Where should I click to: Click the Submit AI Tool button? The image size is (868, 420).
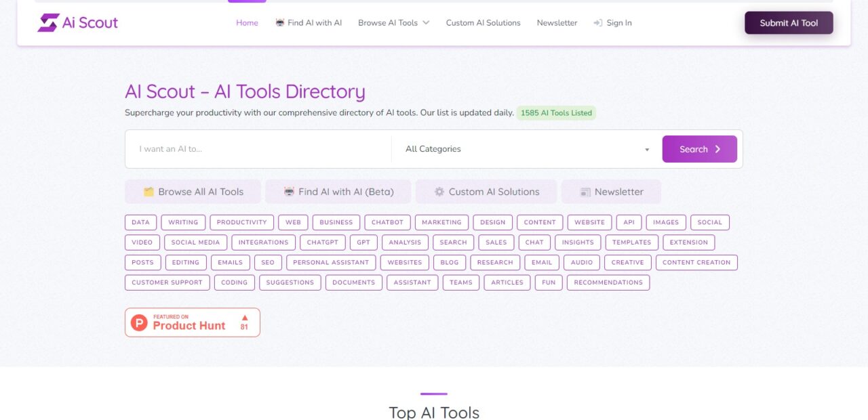(x=789, y=23)
